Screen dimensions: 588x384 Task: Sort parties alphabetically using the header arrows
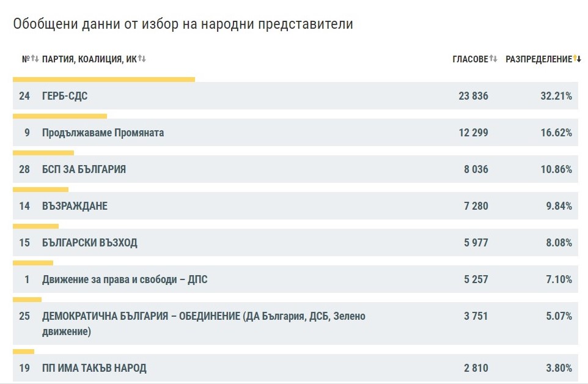[142, 59]
